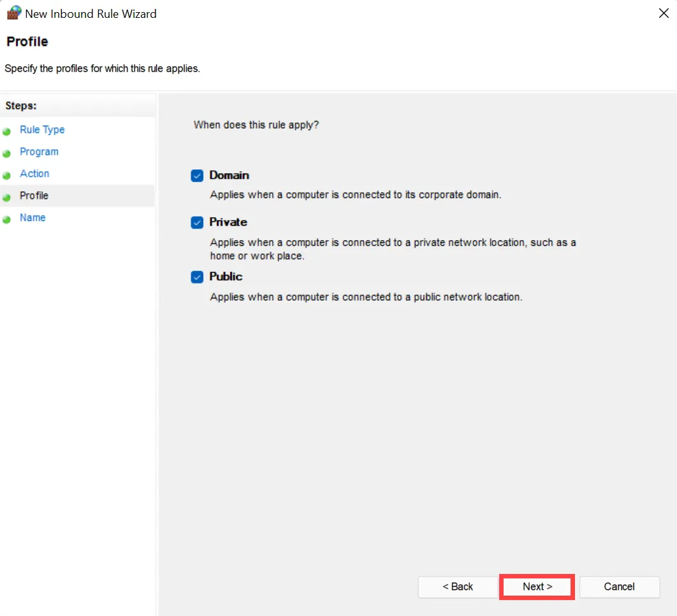
Task: Jump to the Program step
Action: (x=39, y=152)
